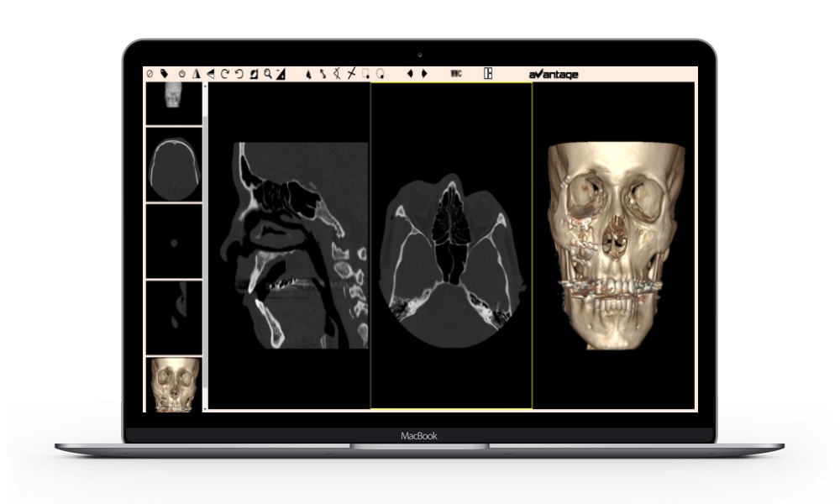
Task: Click the avantage logo
Action: pyautogui.click(x=553, y=74)
